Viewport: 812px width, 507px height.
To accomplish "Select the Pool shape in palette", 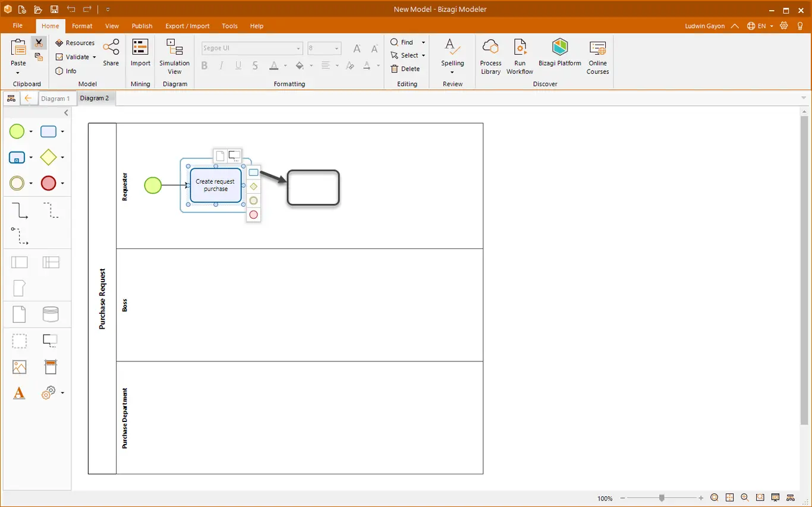I will click(x=20, y=262).
